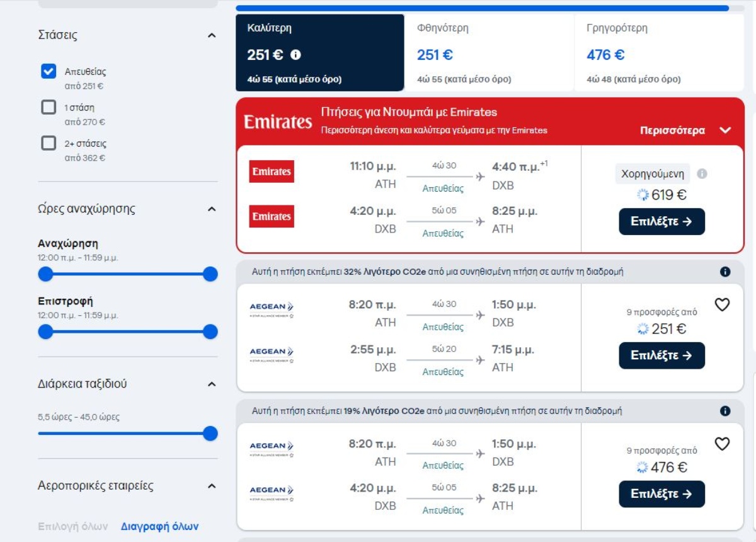This screenshot has width=756, height=542.
Task: Save the 476 € Aegean flight with heart icon
Action: coord(722,444)
